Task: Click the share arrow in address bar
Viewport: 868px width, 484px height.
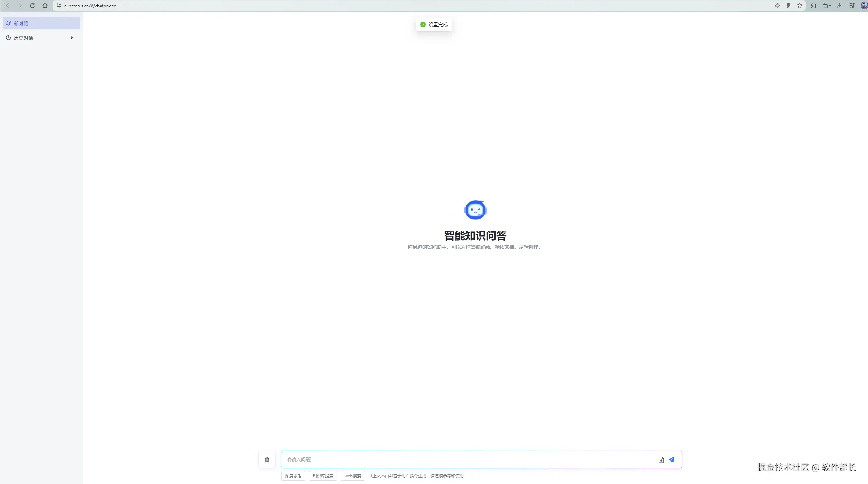Action: 777,6
